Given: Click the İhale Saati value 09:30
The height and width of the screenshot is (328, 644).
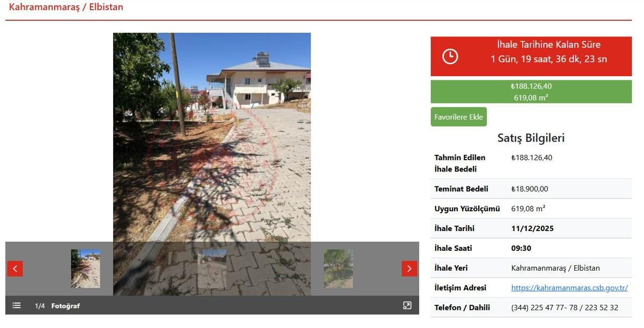Looking at the screenshot, I should [521, 248].
